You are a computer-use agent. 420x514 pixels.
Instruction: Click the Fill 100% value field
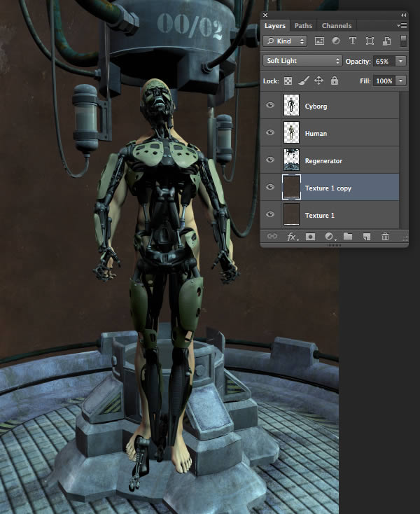point(384,81)
